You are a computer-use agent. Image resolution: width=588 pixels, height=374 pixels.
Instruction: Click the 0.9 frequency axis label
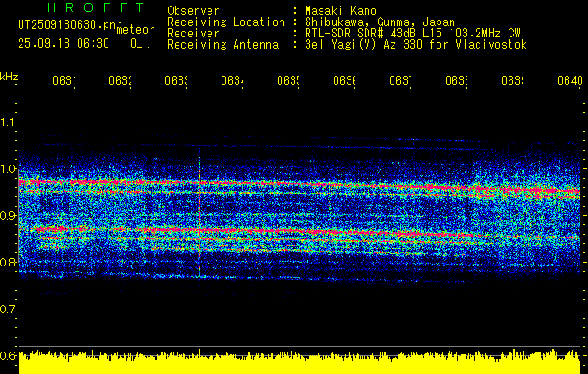(7, 215)
